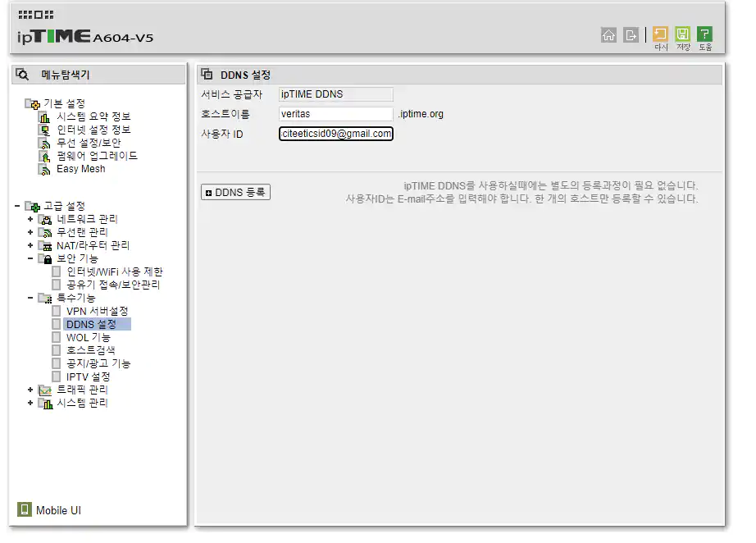Expand the 무선랜 관리 tree node
This screenshot has height=543, width=756.
(30, 232)
